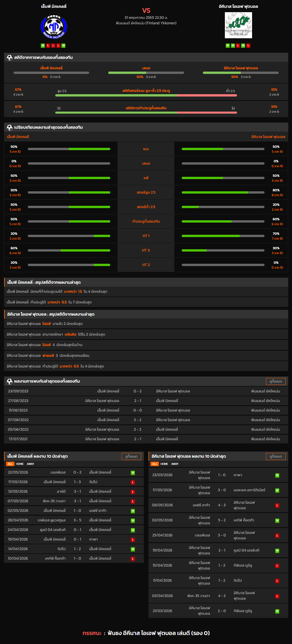
Task: Click W badge on the 21/03/2026 row
Action: [x=277, y=611]
